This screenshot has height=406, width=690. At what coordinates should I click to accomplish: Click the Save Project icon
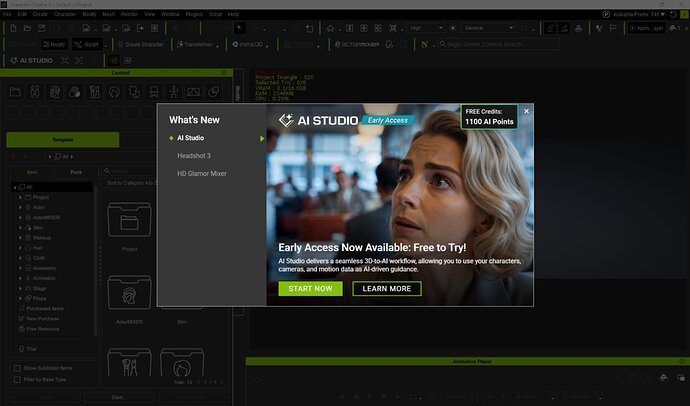pyautogui.click(x=41, y=28)
